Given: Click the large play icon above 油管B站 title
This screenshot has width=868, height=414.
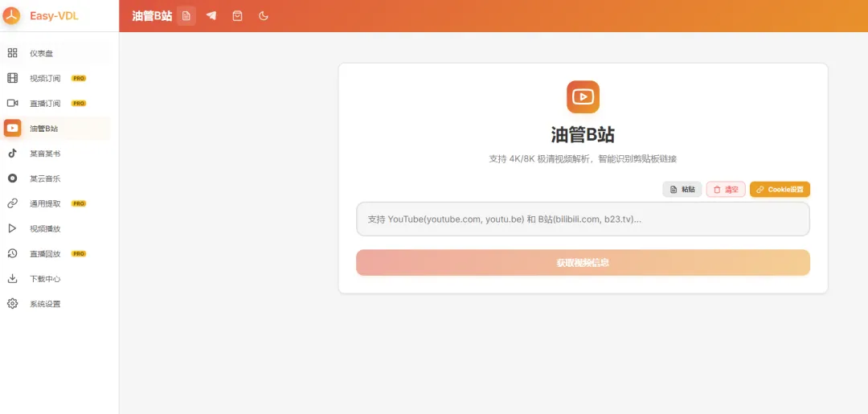Looking at the screenshot, I should tap(583, 96).
